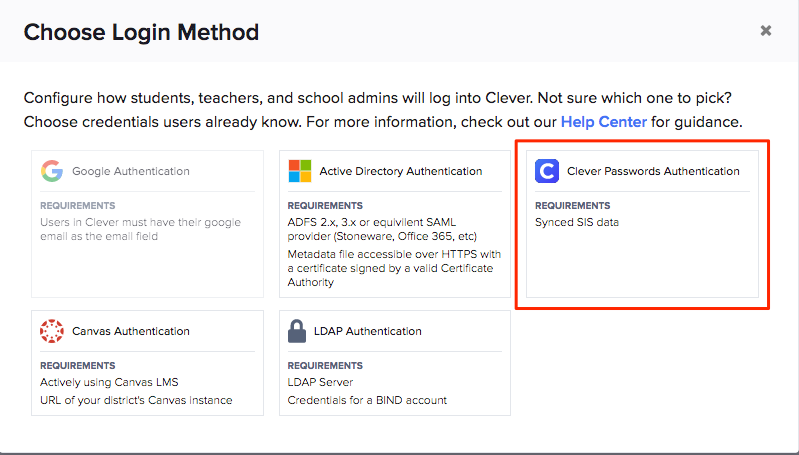Click the Metadata file HTTPS certificate text
799x455 pixels.
coord(390,267)
